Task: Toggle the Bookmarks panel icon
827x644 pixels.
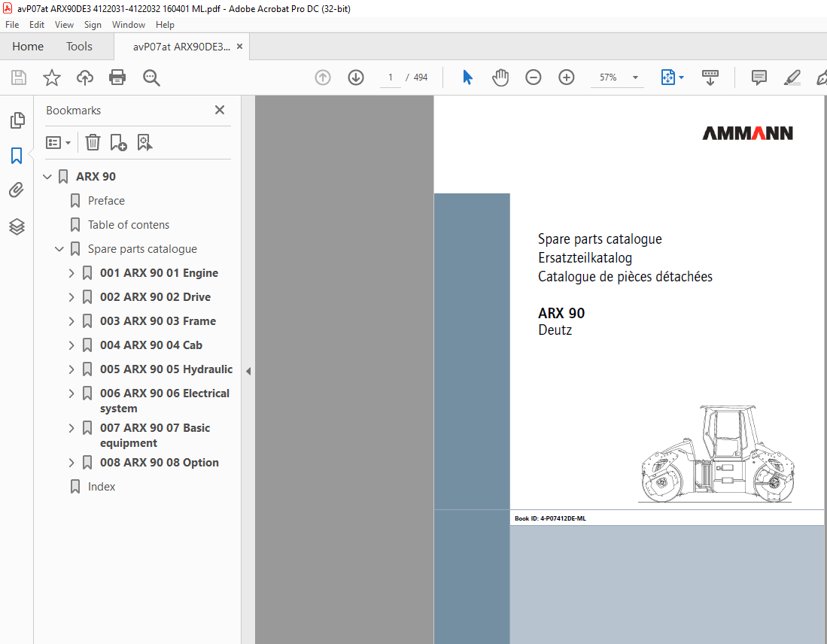Action: click(17, 156)
